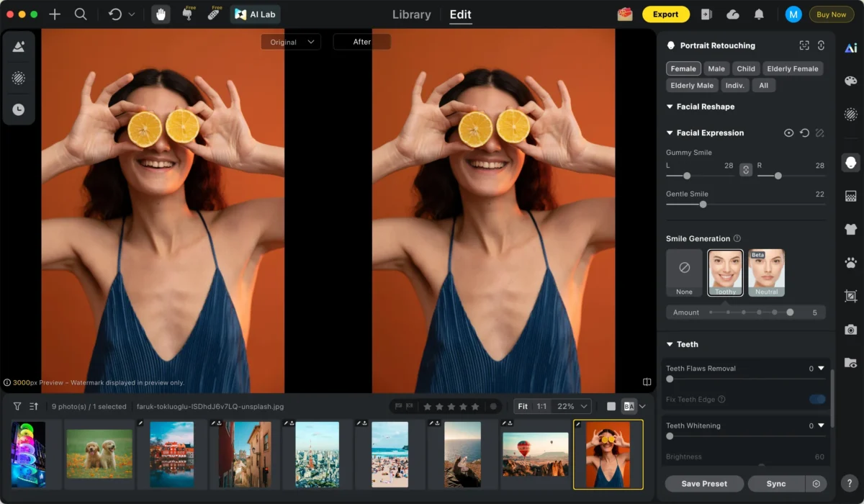864x504 pixels.
Task: Select the hot air balloon photo thumbnail
Action: point(536,454)
